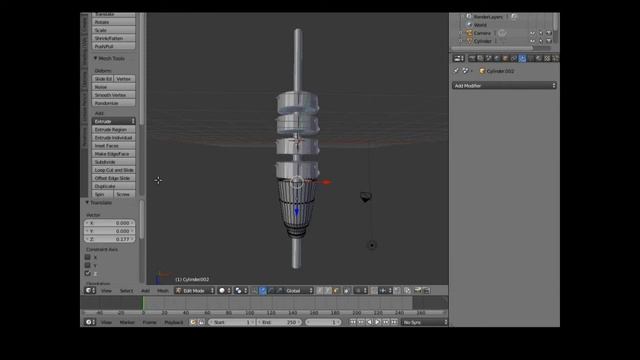640x360 pixels.
Task: Play the animation forward
Action: (x=378, y=322)
